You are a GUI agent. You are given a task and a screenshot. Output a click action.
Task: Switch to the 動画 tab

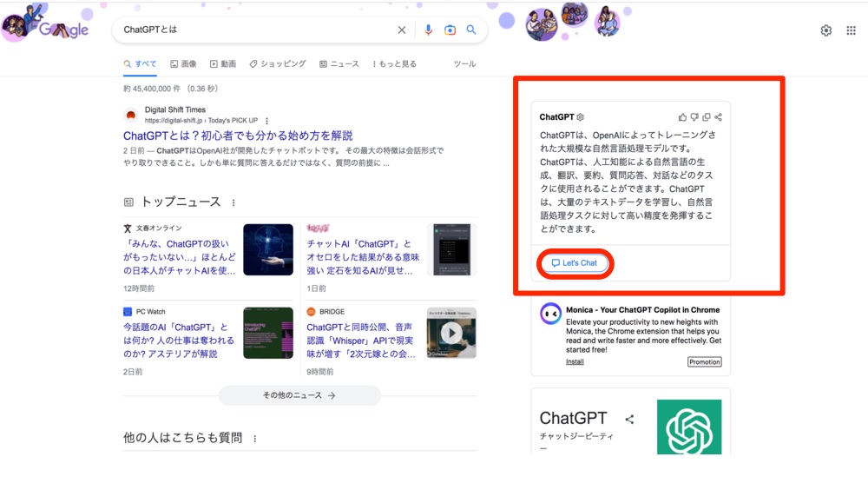[x=222, y=64]
